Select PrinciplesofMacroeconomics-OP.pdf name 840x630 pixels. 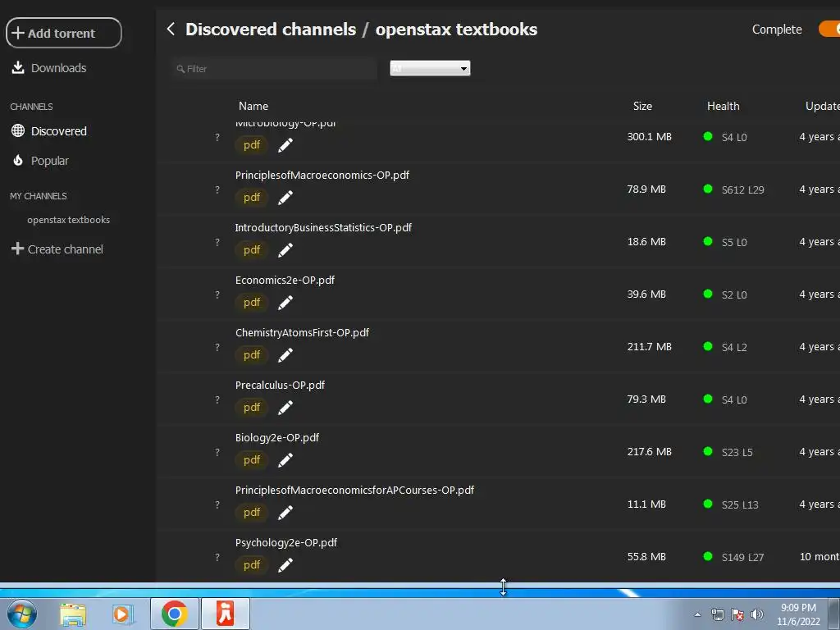pos(322,176)
